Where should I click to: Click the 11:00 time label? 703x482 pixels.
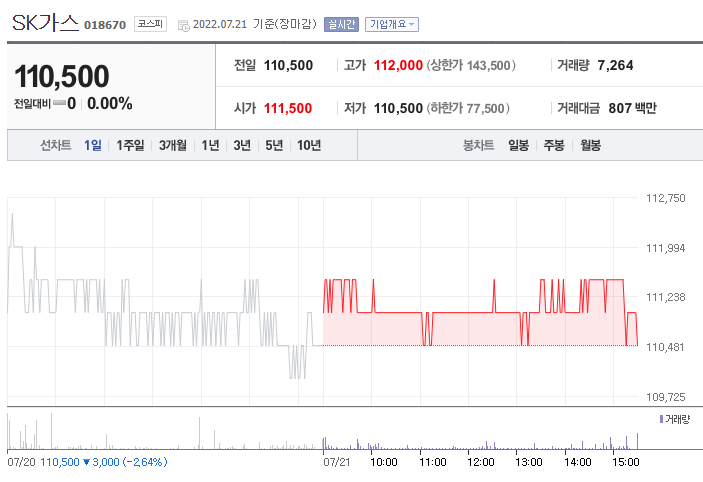click(433, 462)
